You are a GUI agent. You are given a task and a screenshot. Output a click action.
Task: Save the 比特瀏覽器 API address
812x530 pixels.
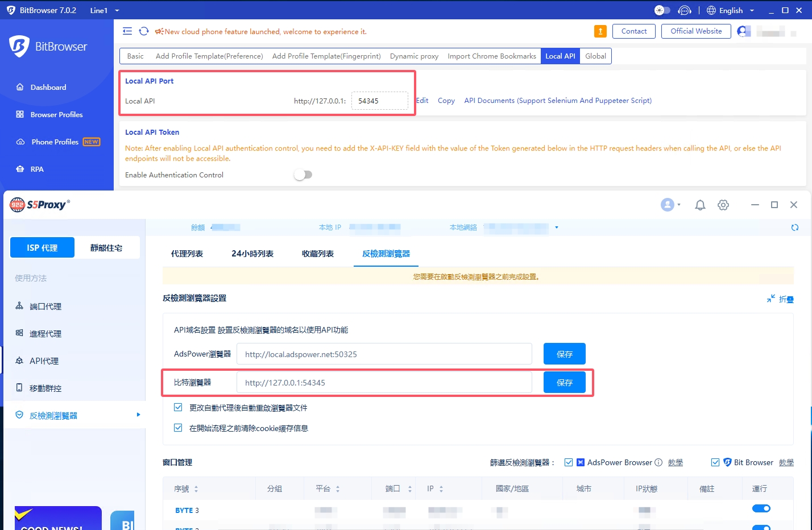(x=564, y=383)
